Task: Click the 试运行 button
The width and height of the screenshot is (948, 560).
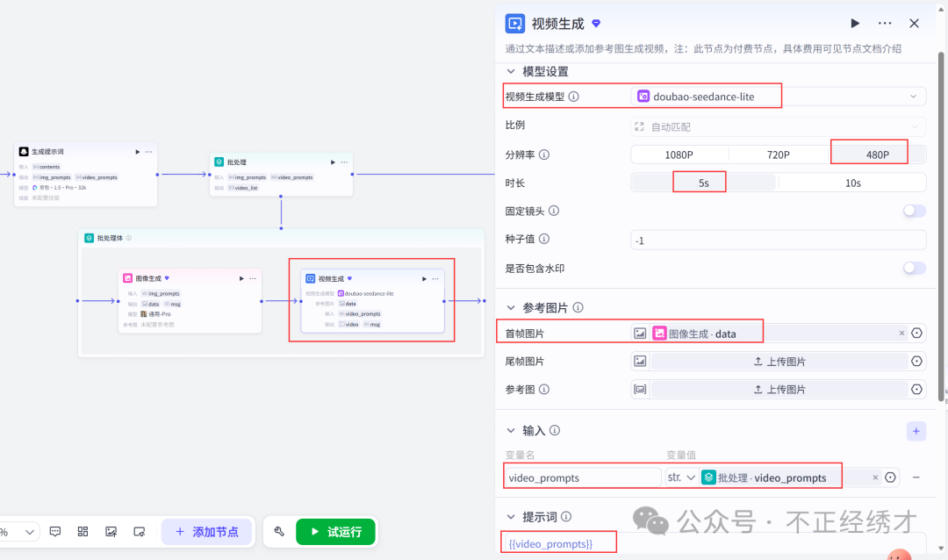Action: [335, 532]
